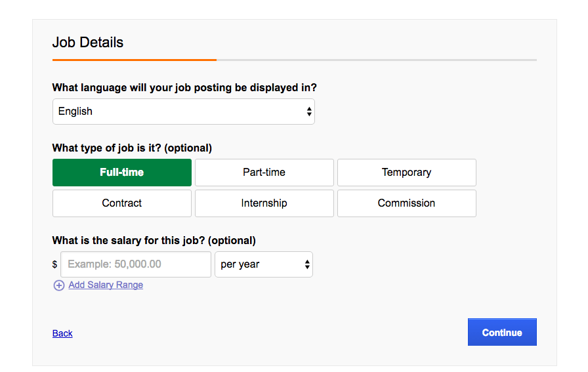Open the per year salary period dropdown
The height and width of the screenshot is (372, 588).
pyautogui.click(x=264, y=264)
